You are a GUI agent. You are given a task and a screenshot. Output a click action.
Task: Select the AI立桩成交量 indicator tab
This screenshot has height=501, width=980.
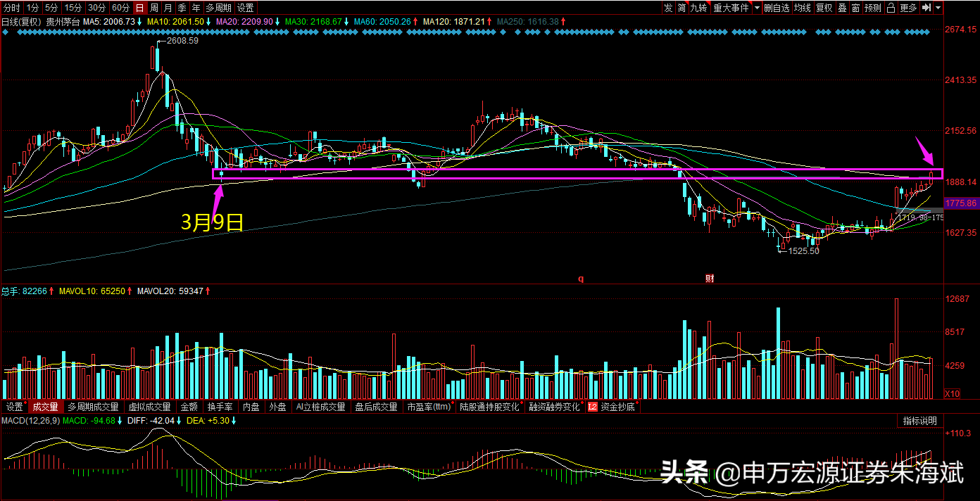pos(321,407)
